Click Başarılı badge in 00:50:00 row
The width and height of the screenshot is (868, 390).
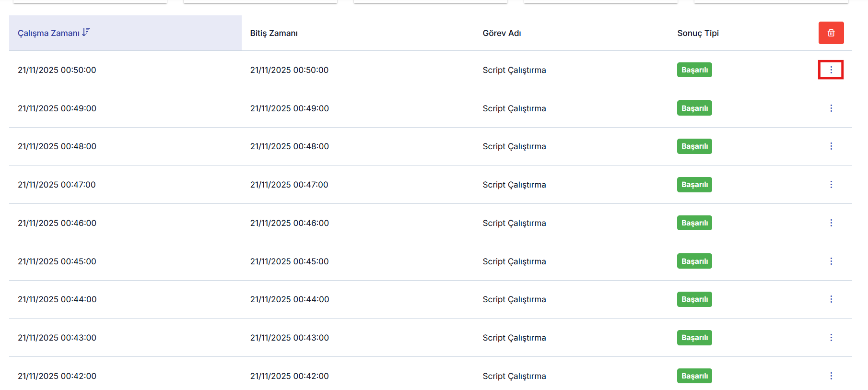[x=694, y=70]
